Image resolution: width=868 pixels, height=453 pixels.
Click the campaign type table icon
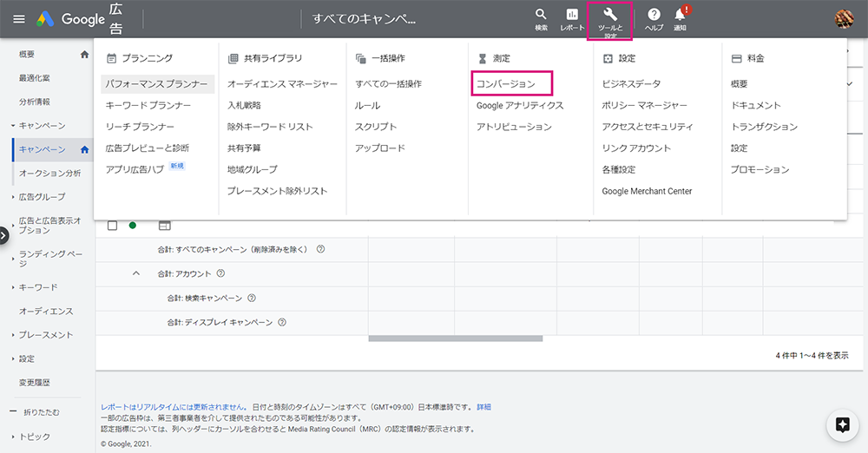(164, 226)
